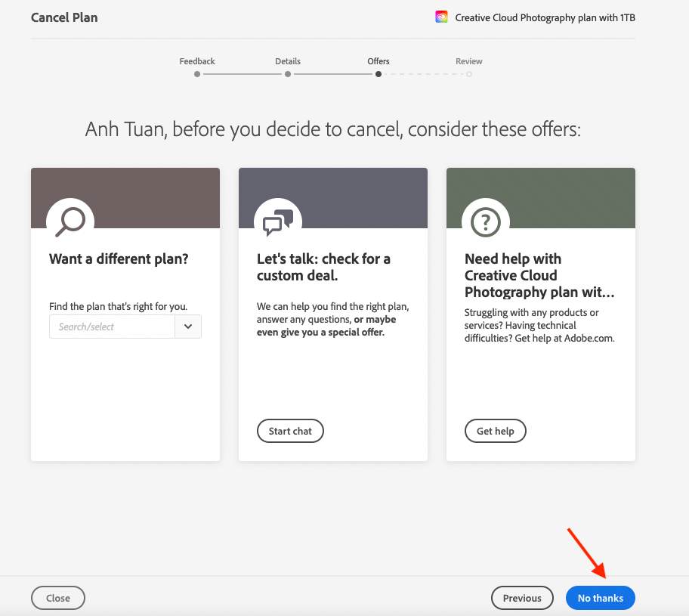689x616 pixels.
Task: Start chat for a custom deal
Action: tap(290, 431)
